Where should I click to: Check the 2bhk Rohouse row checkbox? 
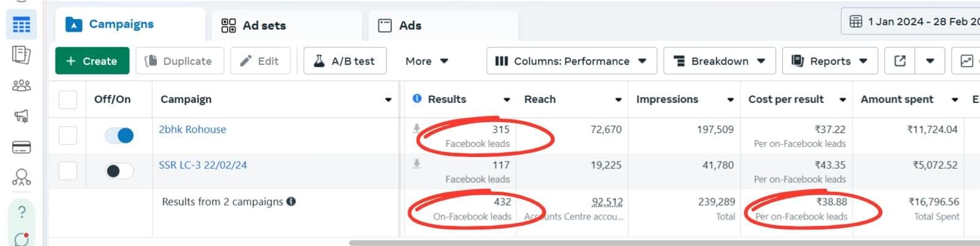tap(67, 135)
